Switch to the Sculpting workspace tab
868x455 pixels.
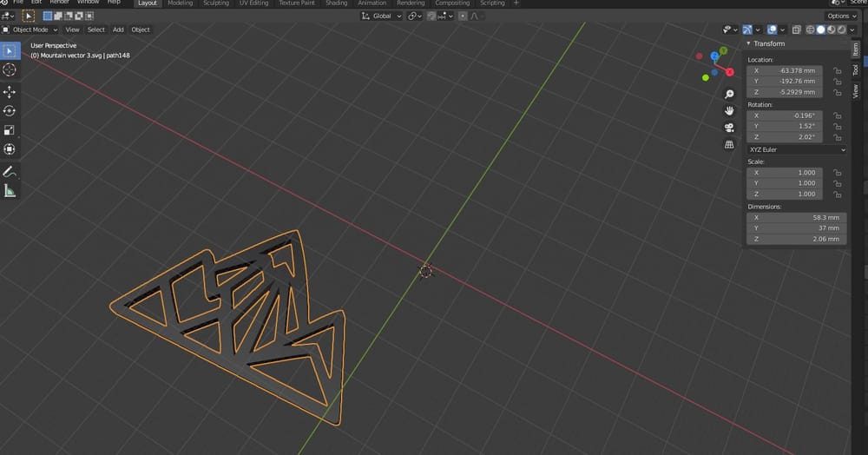point(216,3)
